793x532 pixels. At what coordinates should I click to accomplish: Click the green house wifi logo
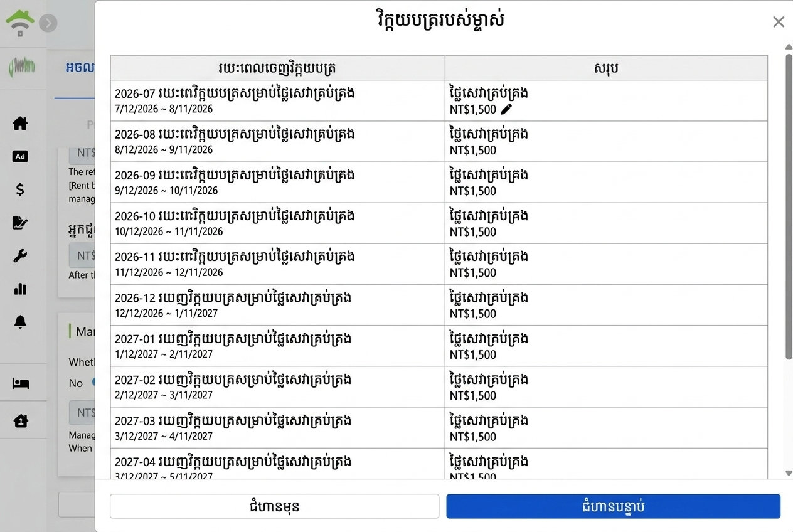pyautogui.click(x=20, y=23)
